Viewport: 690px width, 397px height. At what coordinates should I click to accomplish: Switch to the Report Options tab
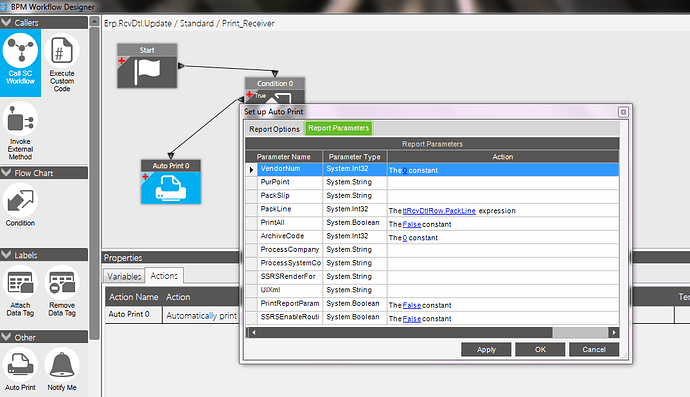point(274,129)
